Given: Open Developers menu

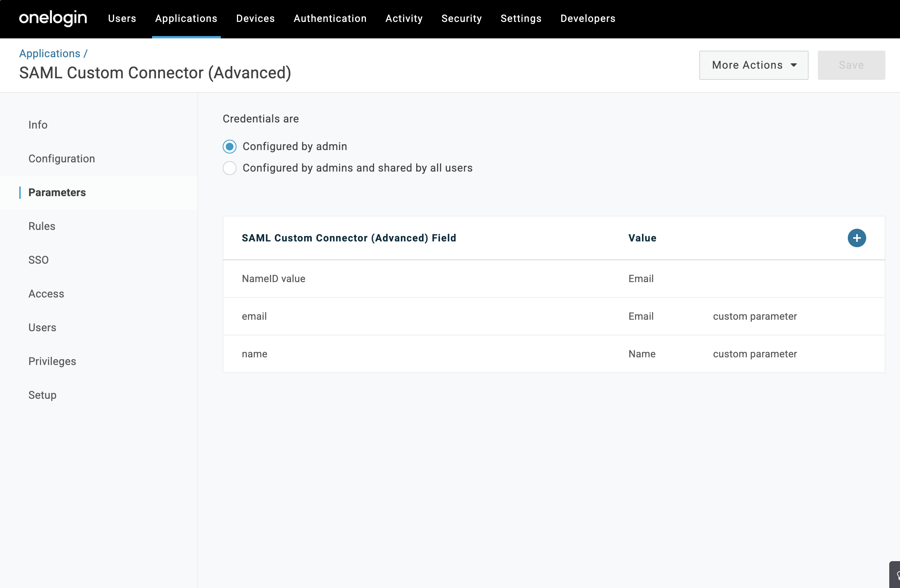Looking at the screenshot, I should (x=588, y=18).
